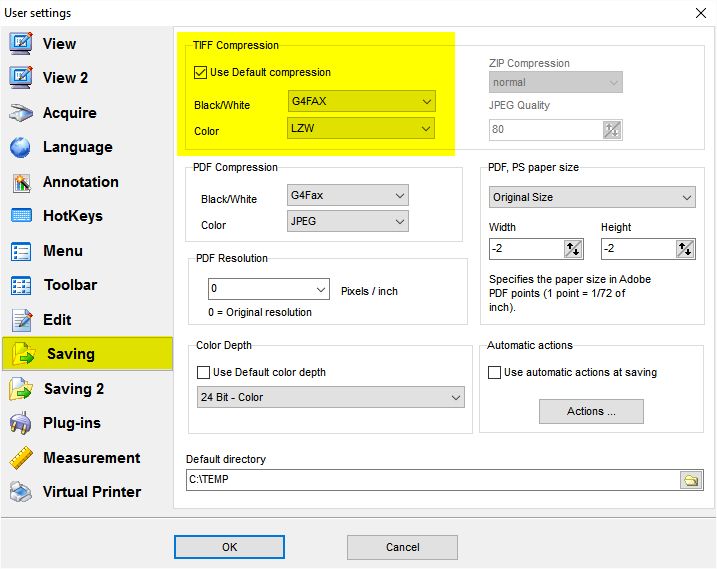Image resolution: width=717 pixels, height=569 pixels.
Task: Toggle Use Default compression checkbox
Action: click(x=200, y=72)
